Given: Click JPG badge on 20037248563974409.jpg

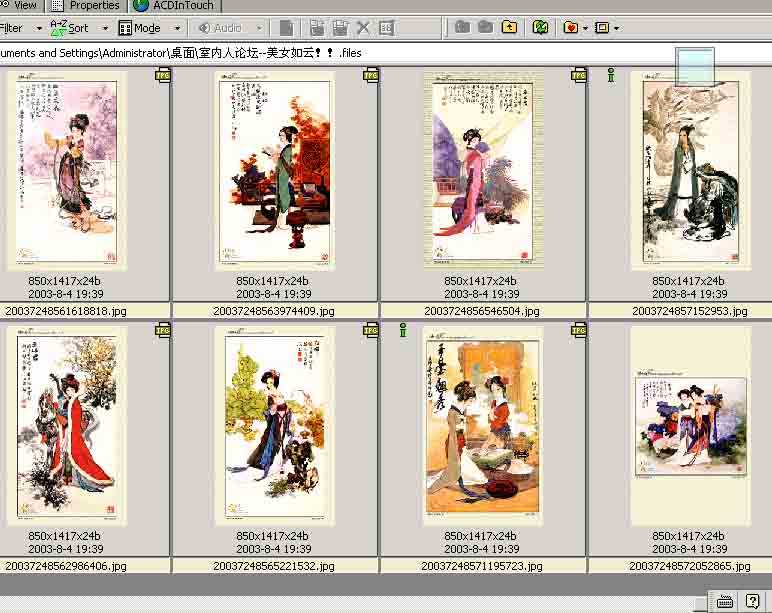Looking at the screenshot, I should 371,75.
